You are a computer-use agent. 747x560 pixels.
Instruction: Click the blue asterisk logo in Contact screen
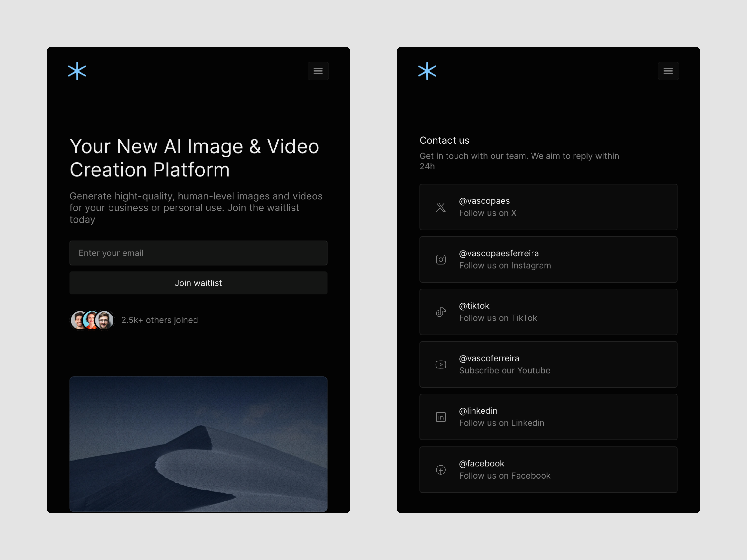[x=427, y=71]
